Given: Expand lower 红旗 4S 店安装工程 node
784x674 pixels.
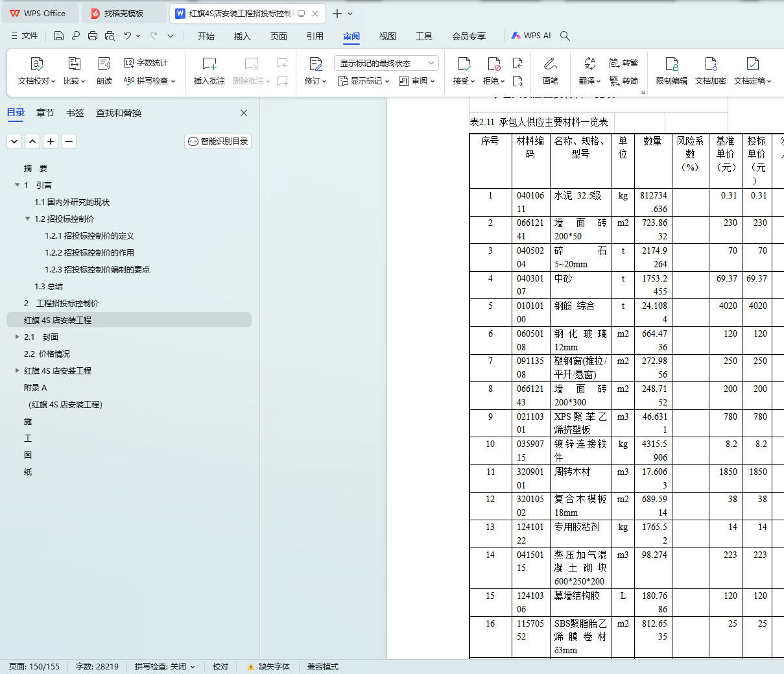Looking at the screenshot, I should [17, 370].
